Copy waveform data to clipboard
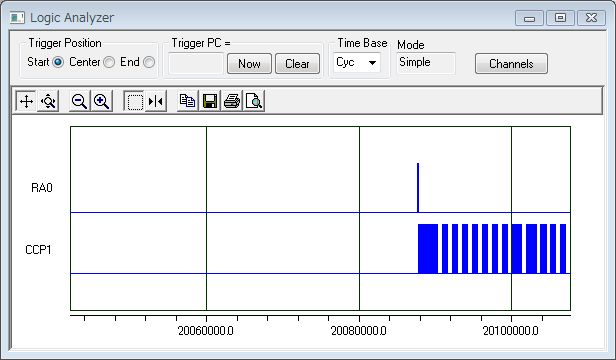The image size is (616, 360). click(x=188, y=101)
